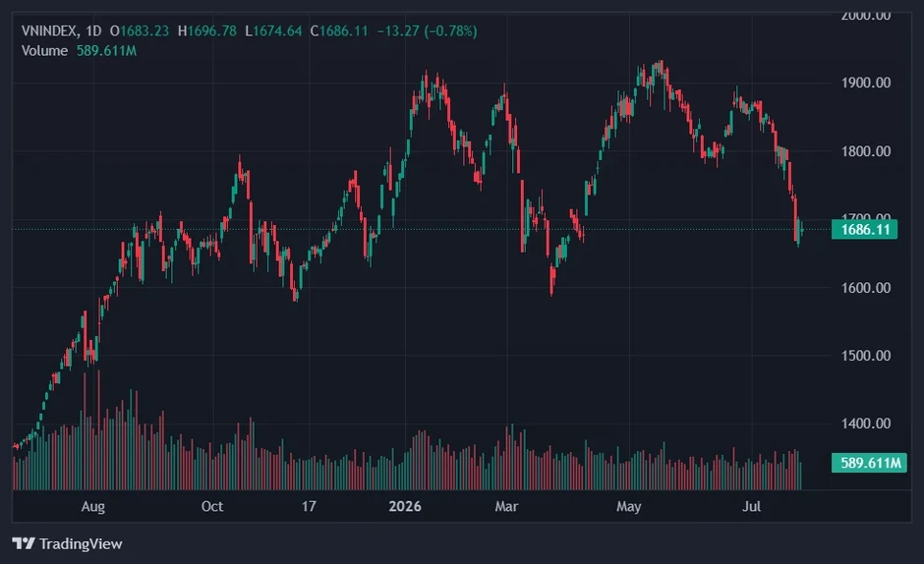Viewport: 924px width, 564px height.
Task: Click the Volume reading 589.611M in legend
Action: 107,51
